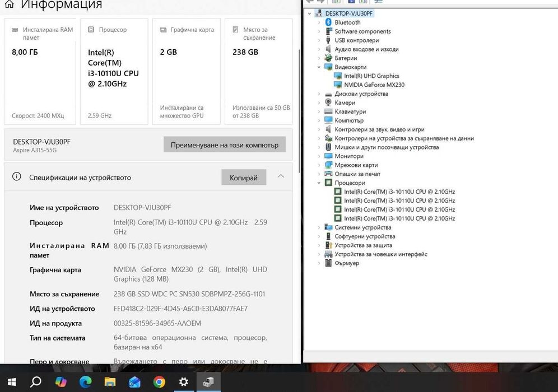558x392 pixels.
Task: Expand the Bluetooth tree node
Action: pos(319,22)
